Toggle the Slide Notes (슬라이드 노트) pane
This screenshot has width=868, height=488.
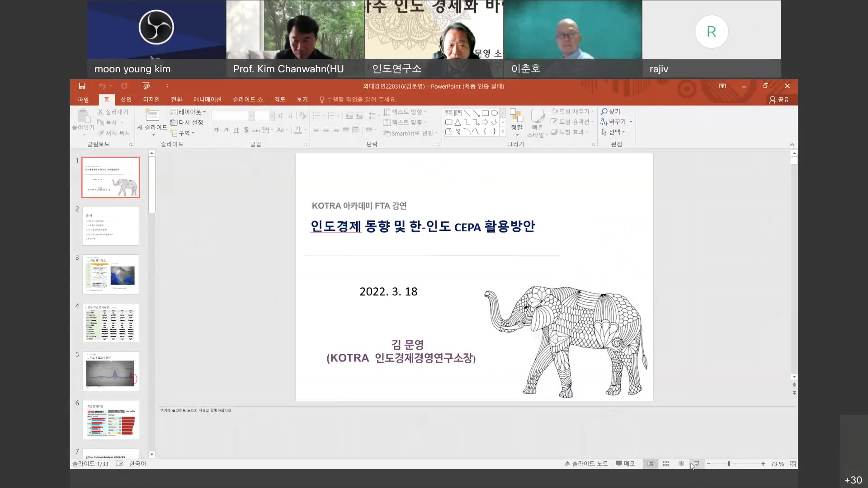[586, 464]
